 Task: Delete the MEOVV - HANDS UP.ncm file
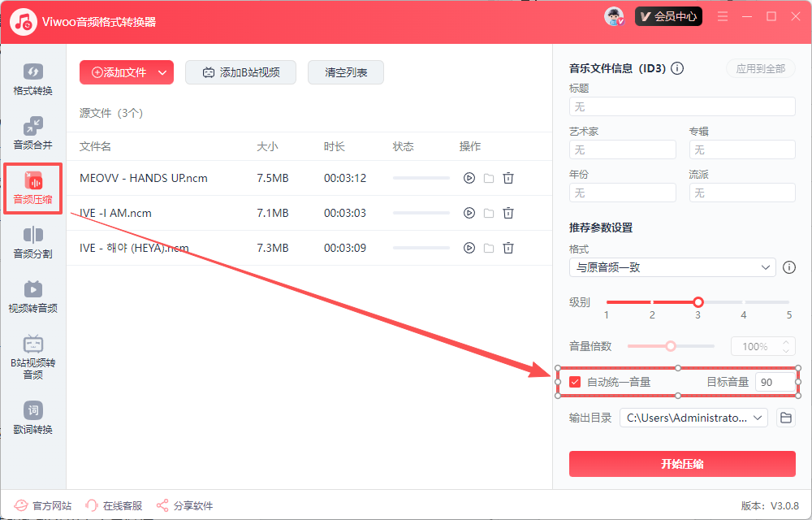pos(508,178)
